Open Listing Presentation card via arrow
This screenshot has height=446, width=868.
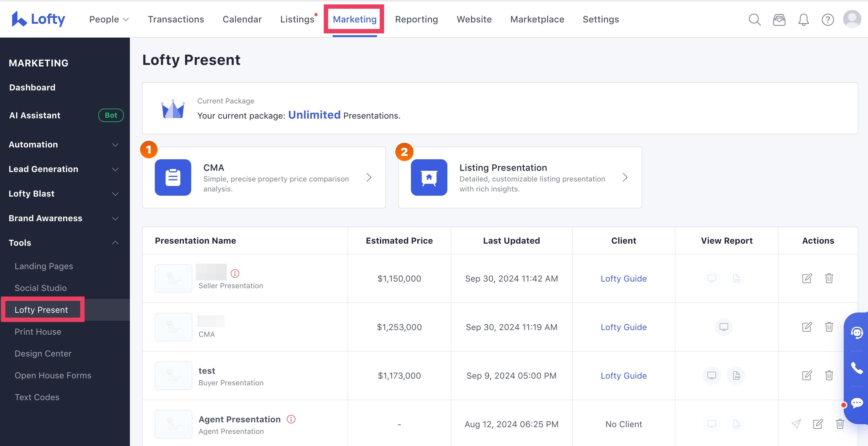pyautogui.click(x=625, y=177)
